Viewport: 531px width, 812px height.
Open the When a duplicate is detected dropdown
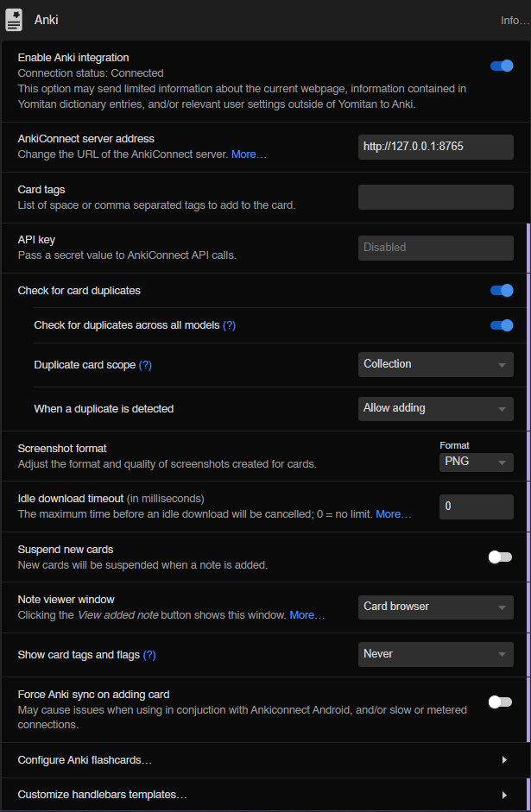coord(436,409)
